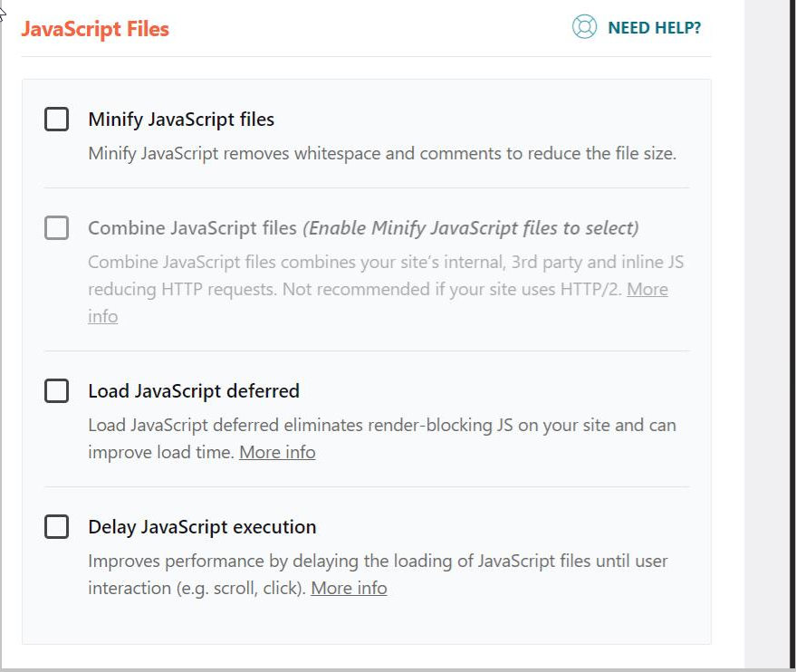Tick the greyed-out Combine JavaScript files checkbox
Screen dimensions: 796x672
pyautogui.click(x=57, y=228)
